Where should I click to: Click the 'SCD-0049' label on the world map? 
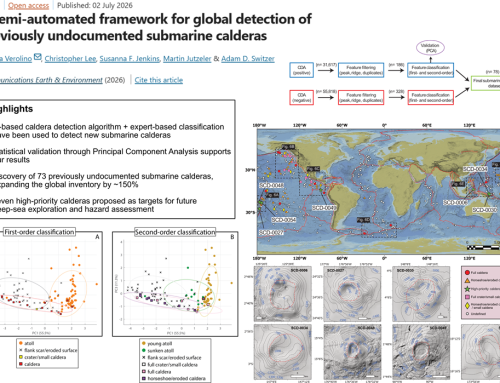point(324,208)
